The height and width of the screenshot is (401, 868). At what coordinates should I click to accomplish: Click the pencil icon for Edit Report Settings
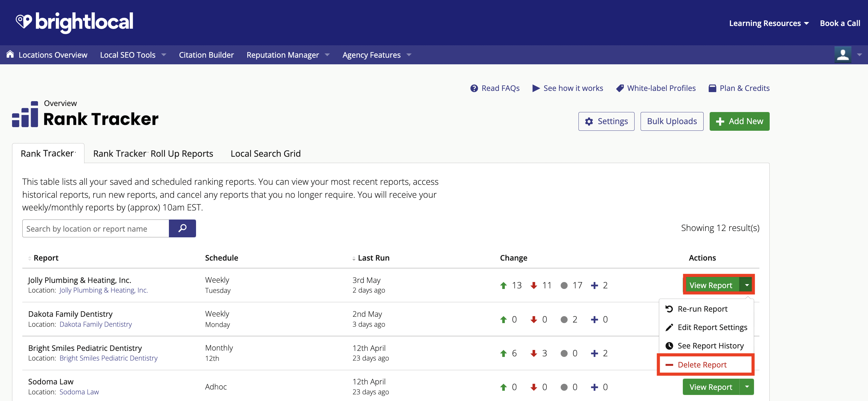click(669, 328)
